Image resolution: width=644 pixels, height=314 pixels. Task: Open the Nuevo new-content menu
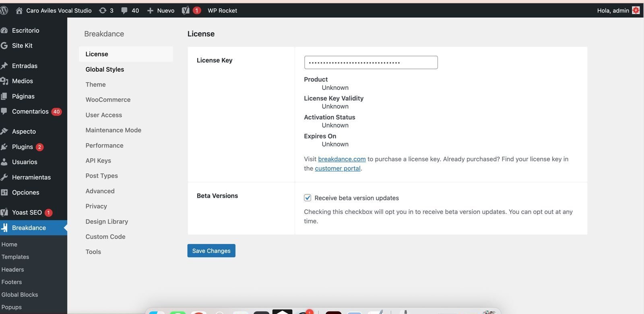[161, 10]
